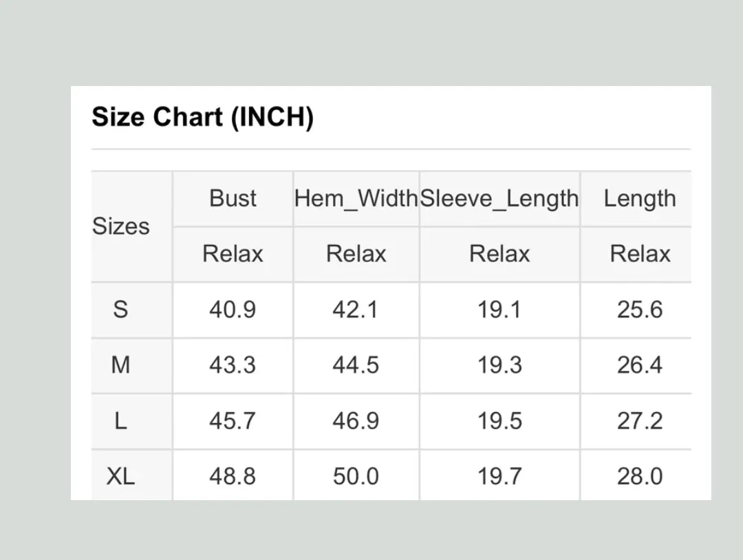Select the XL size row label
Screen dimensions: 743x560
pos(120,475)
